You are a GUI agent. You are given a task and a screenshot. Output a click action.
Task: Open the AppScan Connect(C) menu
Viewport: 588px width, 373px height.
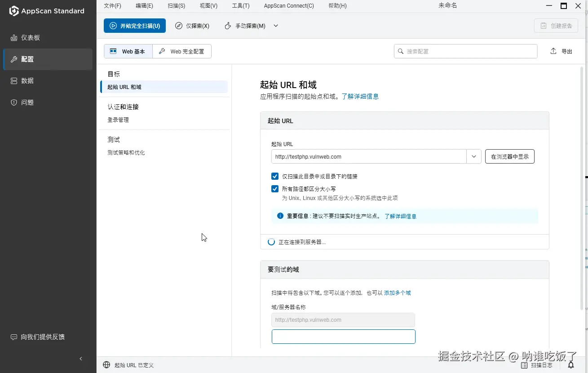[289, 6]
